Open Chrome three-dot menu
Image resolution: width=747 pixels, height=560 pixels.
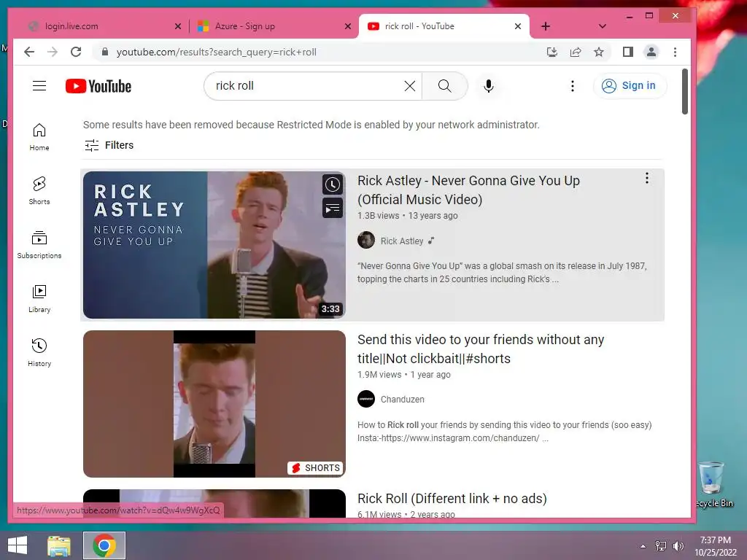click(675, 52)
